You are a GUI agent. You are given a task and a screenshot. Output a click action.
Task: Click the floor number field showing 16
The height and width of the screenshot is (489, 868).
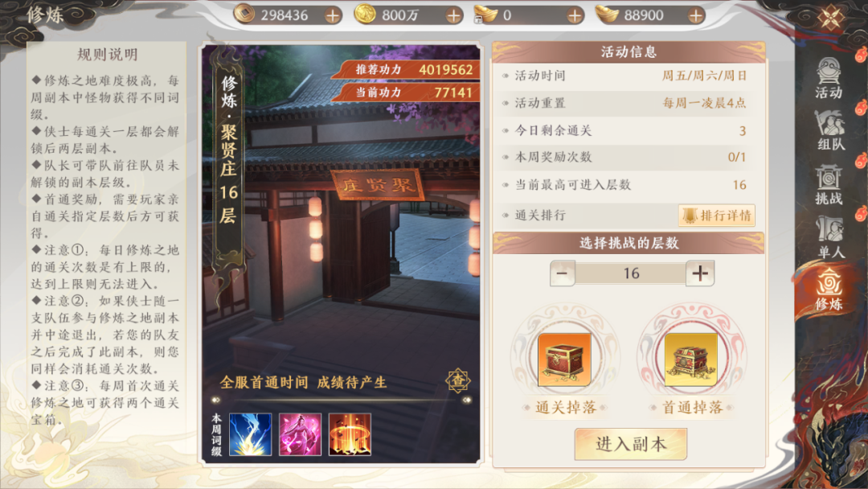tap(631, 273)
